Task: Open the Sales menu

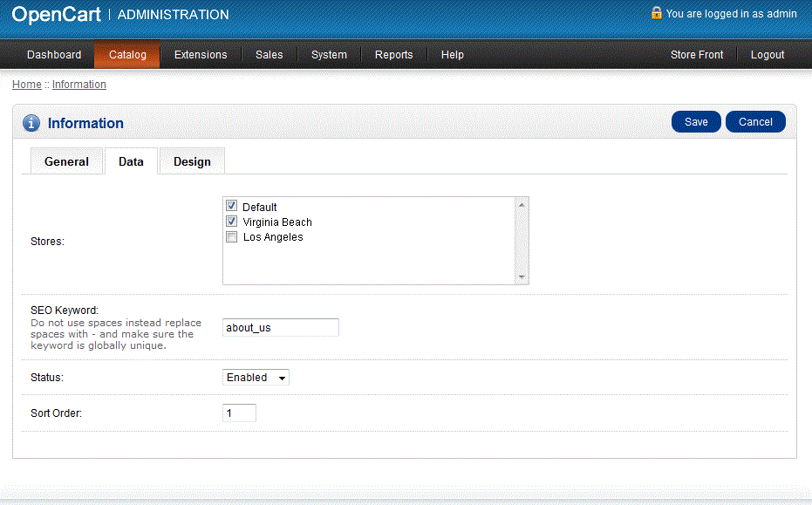Action: pyautogui.click(x=269, y=54)
